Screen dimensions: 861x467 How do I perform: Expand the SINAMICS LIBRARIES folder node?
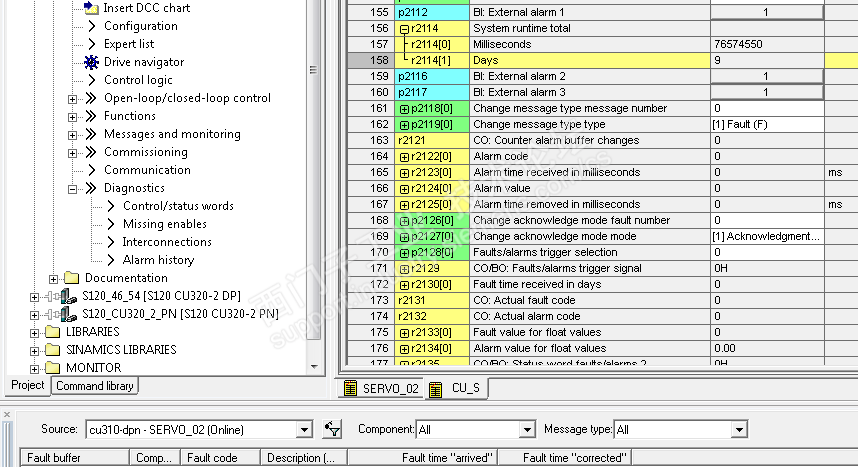pyautogui.click(x=34, y=351)
